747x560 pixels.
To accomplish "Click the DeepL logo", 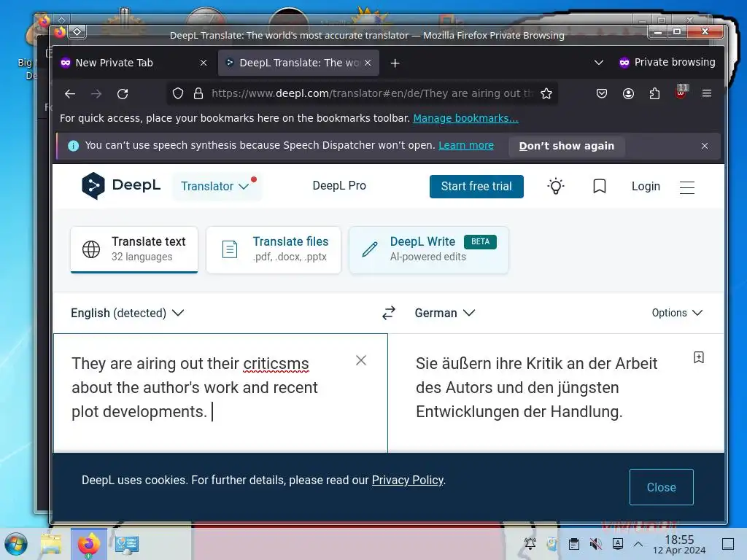I will tap(121, 186).
